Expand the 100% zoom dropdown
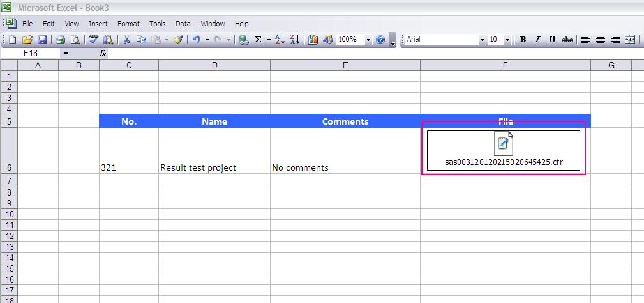Screen dimensions: 644x303 pos(368,40)
